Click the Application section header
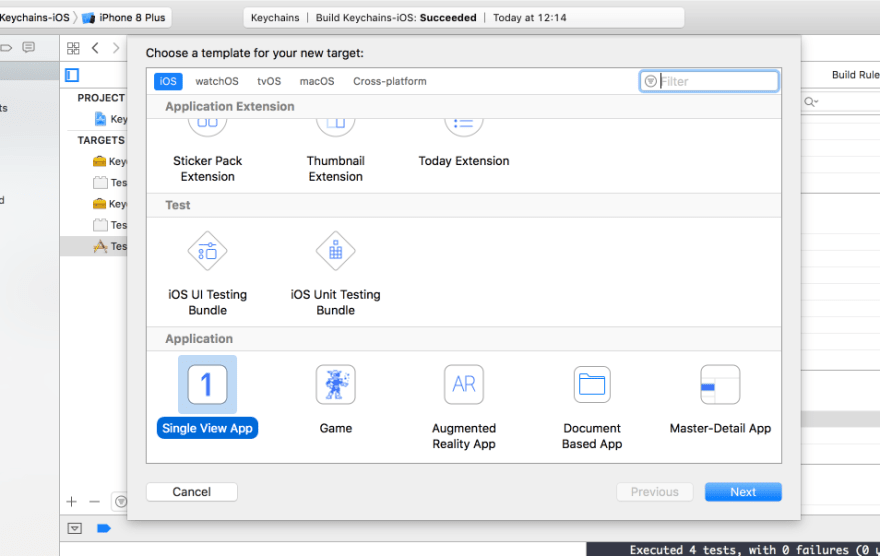The width and height of the screenshot is (880, 556). pos(199,339)
